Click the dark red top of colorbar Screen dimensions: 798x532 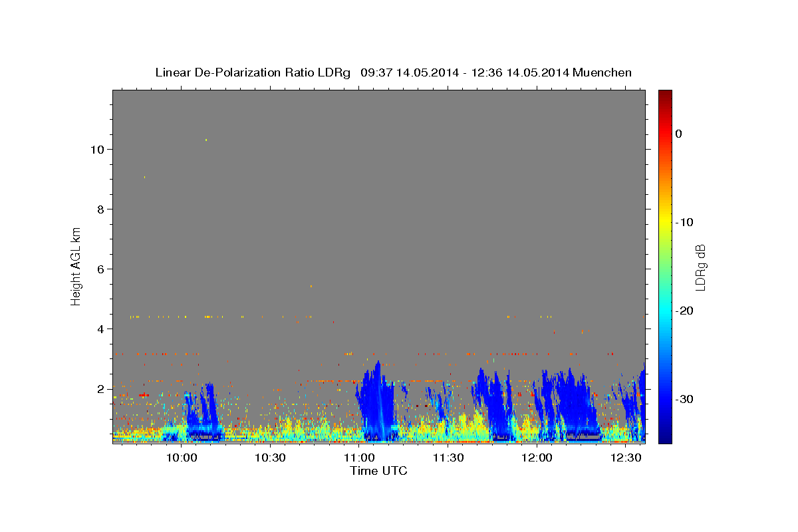click(665, 96)
